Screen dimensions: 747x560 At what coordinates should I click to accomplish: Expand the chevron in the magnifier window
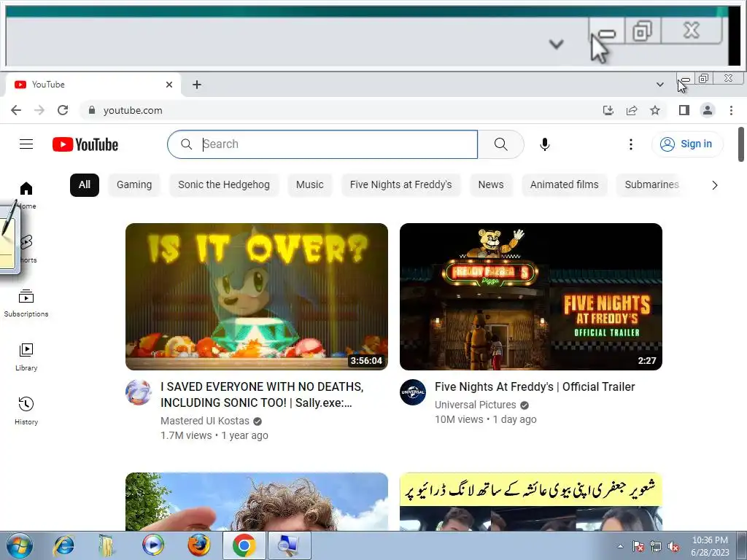(x=556, y=44)
